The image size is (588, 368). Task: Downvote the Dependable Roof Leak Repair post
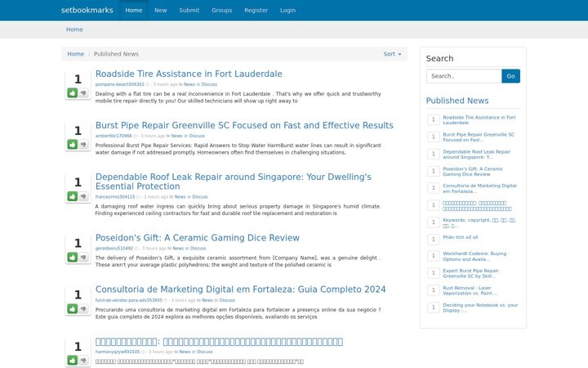pyautogui.click(x=83, y=196)
